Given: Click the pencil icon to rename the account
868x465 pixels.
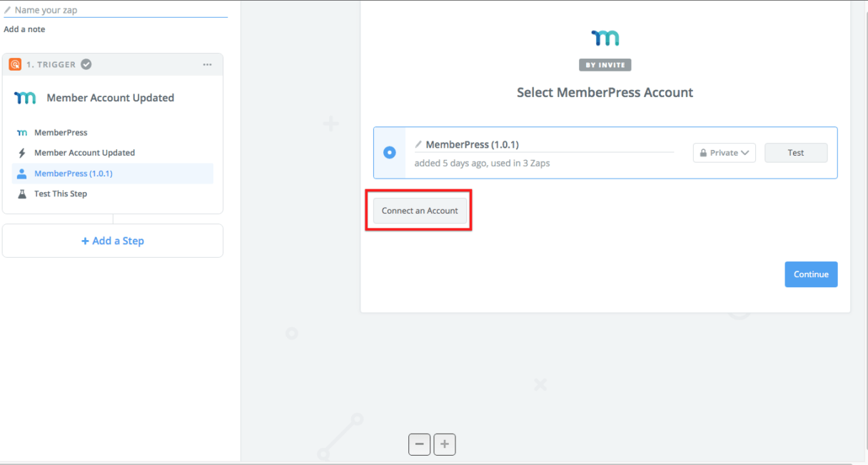Looking at the screenshot, I should pyautogui.click(x=418, y=144).
